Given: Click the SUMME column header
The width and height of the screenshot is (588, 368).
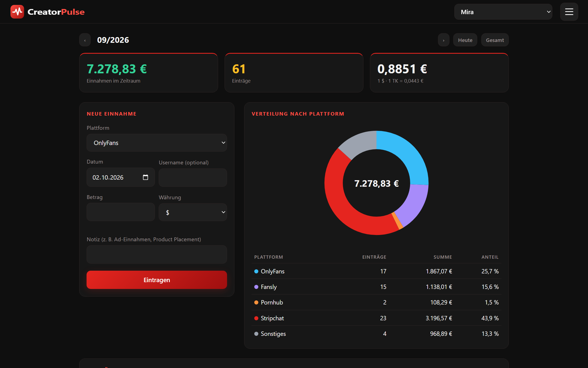Looking at the screenshot, I should tap(443, 257).
